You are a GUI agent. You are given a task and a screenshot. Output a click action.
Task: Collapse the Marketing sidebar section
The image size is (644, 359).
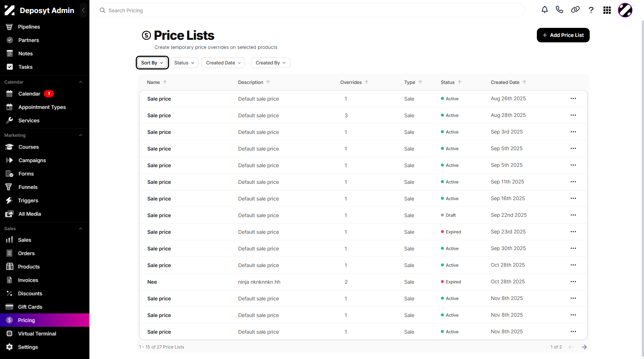[81, 135]
